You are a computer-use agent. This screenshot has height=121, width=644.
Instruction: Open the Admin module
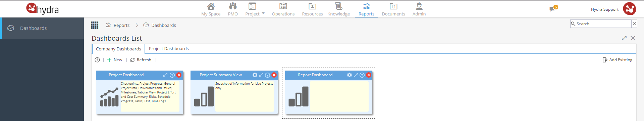tap(419, 9)
